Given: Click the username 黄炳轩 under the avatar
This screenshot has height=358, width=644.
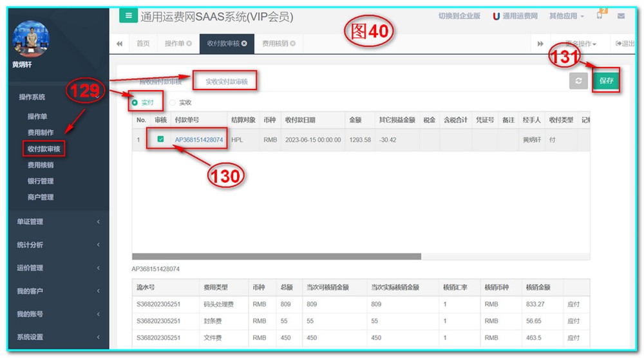Looking at the screenshot, I should 22,64.
